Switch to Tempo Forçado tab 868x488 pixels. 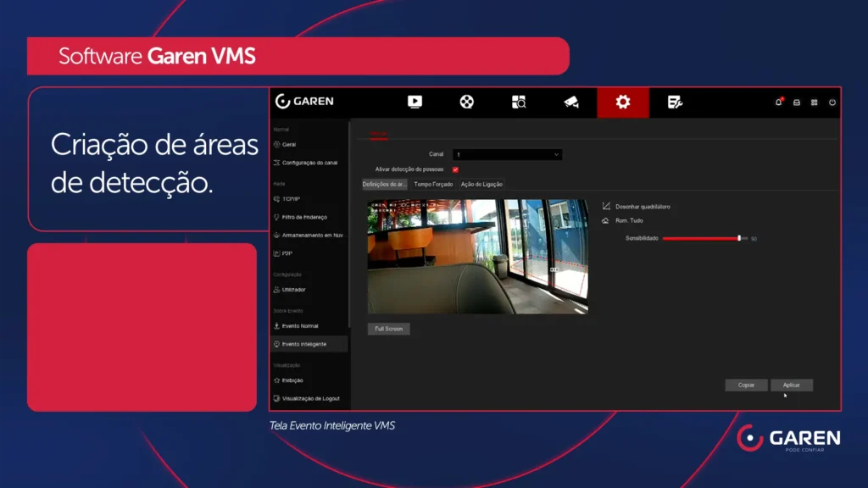click(433, 184)
